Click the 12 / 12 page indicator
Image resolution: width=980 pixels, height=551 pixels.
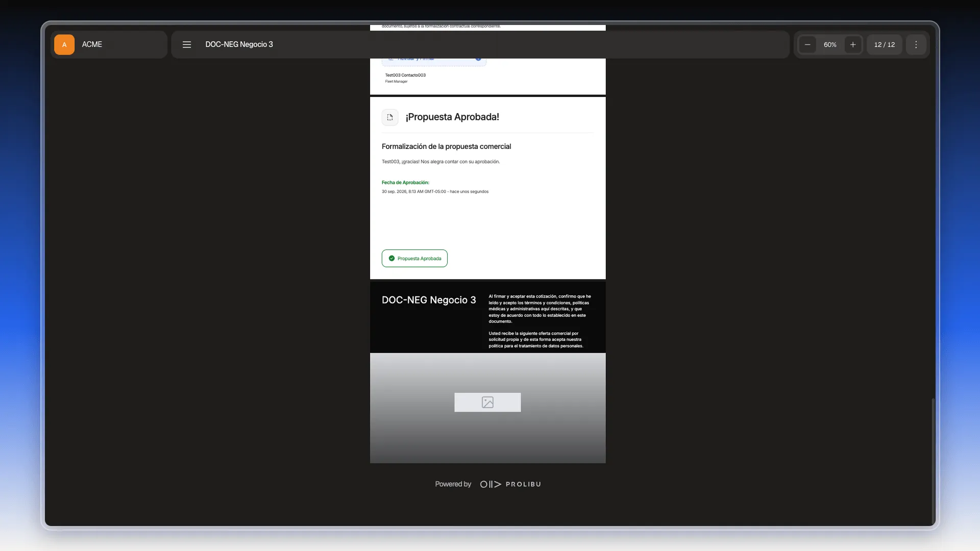click(x=885, y=44)
